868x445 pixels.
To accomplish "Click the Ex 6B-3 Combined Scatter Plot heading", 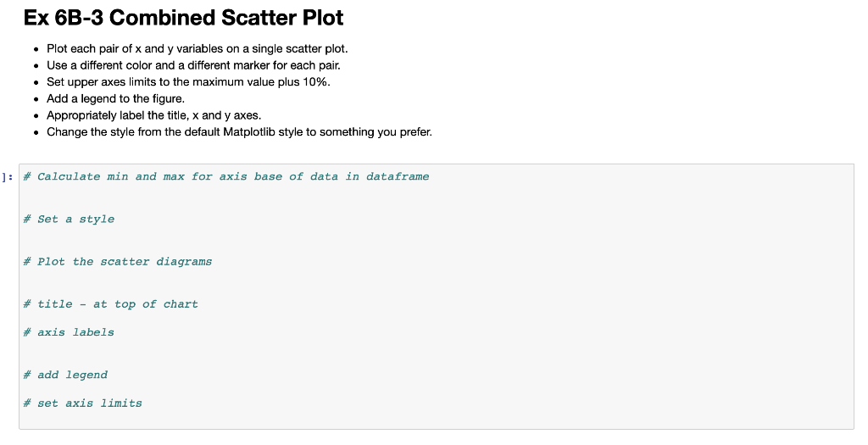I will pos(183,17).
